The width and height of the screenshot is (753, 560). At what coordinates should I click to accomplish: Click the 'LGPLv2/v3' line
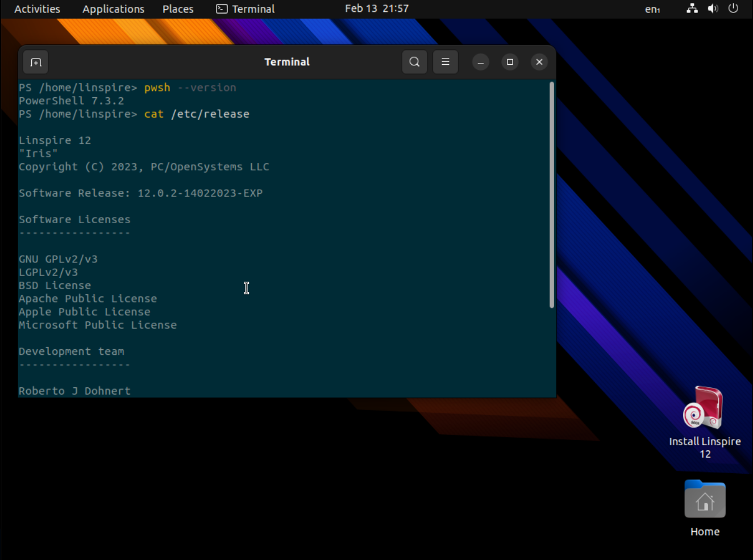click(48, 272)
